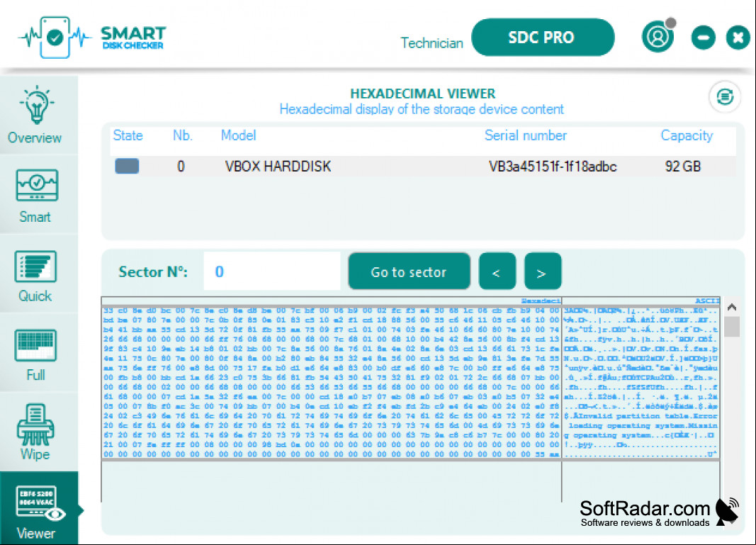The width and height of the screenshot is (756, 545).
Task: Click the user account icon
Action: click(x=658, y=37)
